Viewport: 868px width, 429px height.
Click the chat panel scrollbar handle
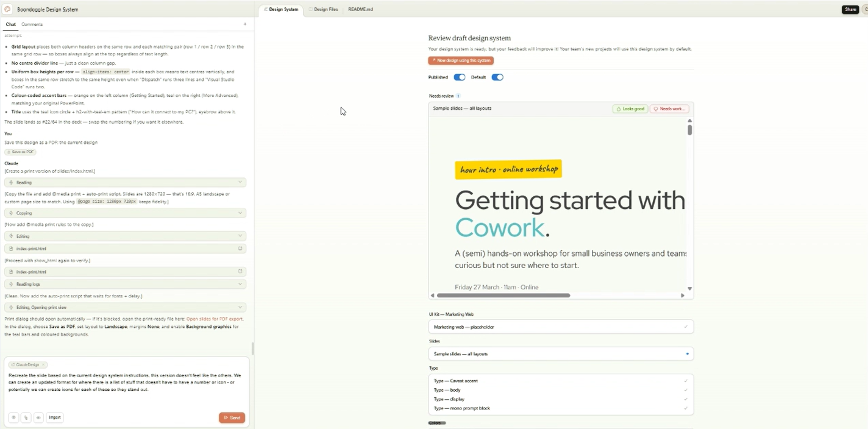tap(252, 349)
